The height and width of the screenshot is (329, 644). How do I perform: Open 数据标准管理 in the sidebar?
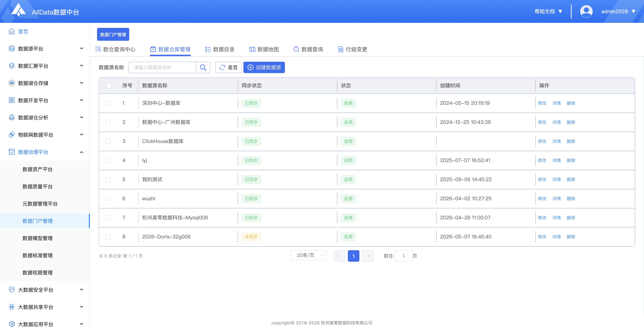pyautogui.click(x=38, y=255)
